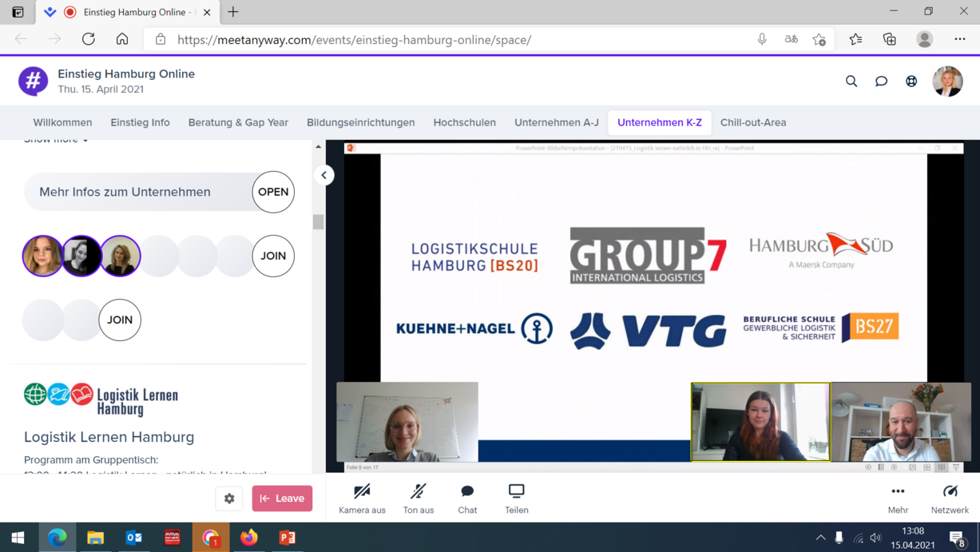Click the second black-and-white participant avatar
Viewport: 980px width, 552px height.
click(x=81, y=256)
